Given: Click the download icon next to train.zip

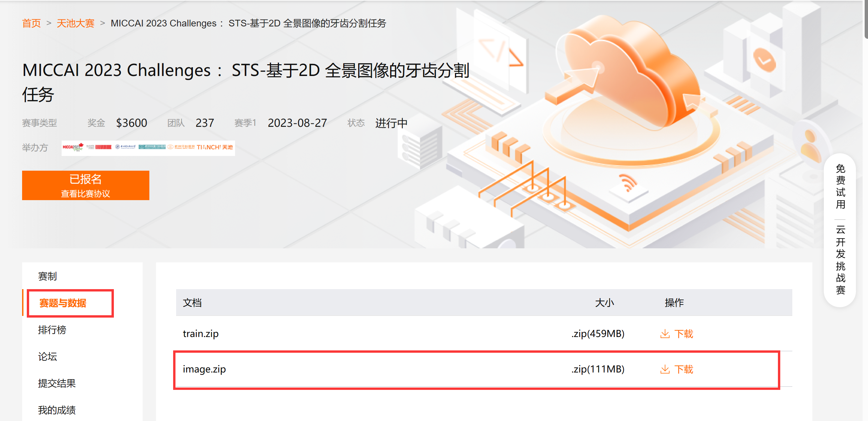Looking at the screenshot, I should click(665, 334).
